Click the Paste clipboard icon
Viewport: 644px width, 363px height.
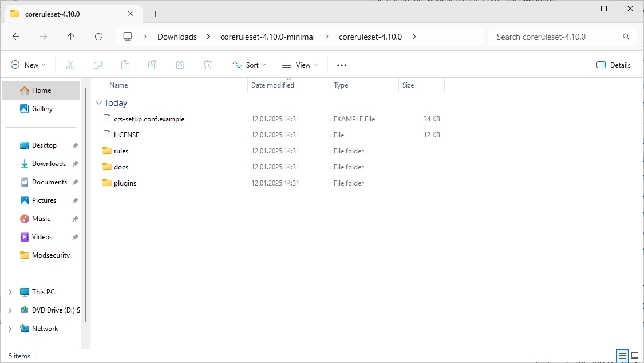pos(125,65)
